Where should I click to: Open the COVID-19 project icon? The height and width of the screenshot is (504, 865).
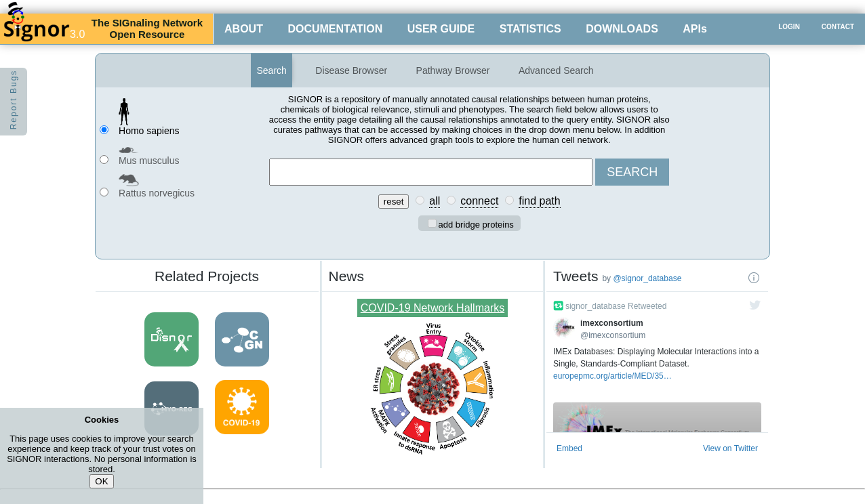[x=242, y=407]
